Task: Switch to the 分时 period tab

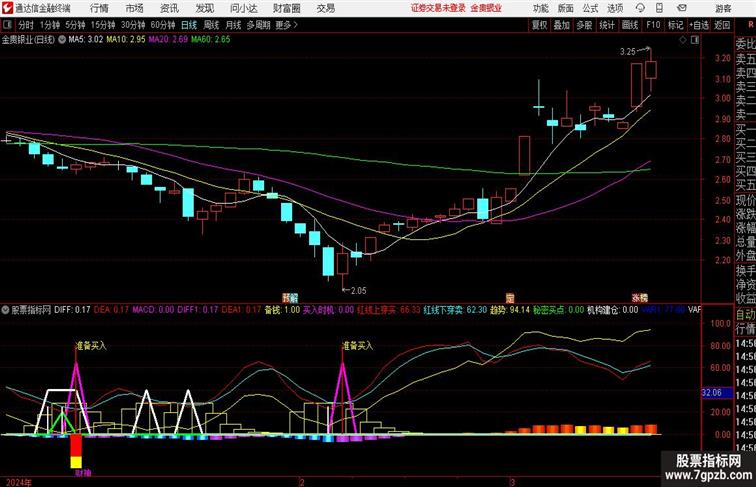Action: 26,25
